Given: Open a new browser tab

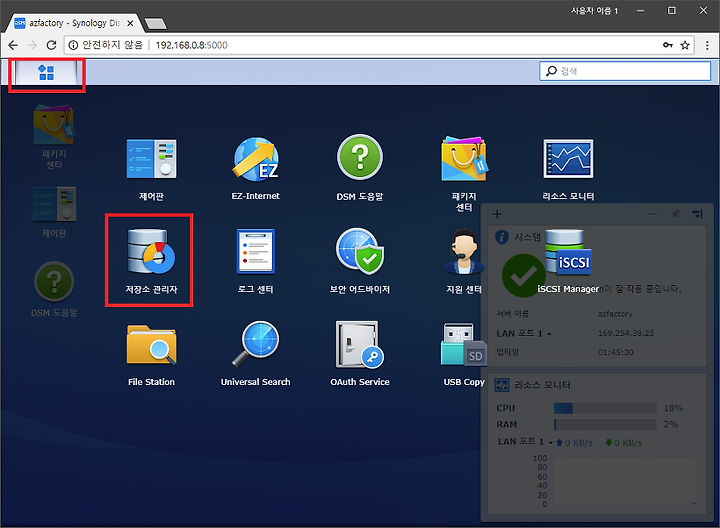Looking at the screenshot, I should click(x=155, y=23).
